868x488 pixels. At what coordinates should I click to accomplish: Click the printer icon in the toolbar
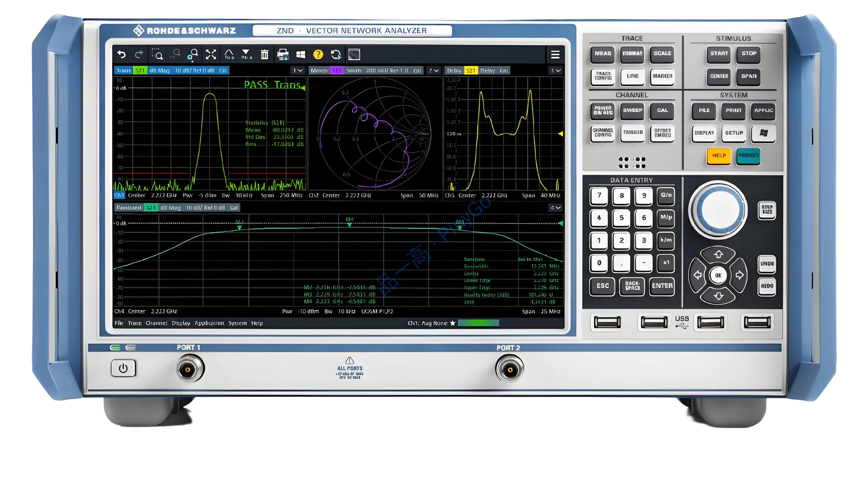coord(283,54)
